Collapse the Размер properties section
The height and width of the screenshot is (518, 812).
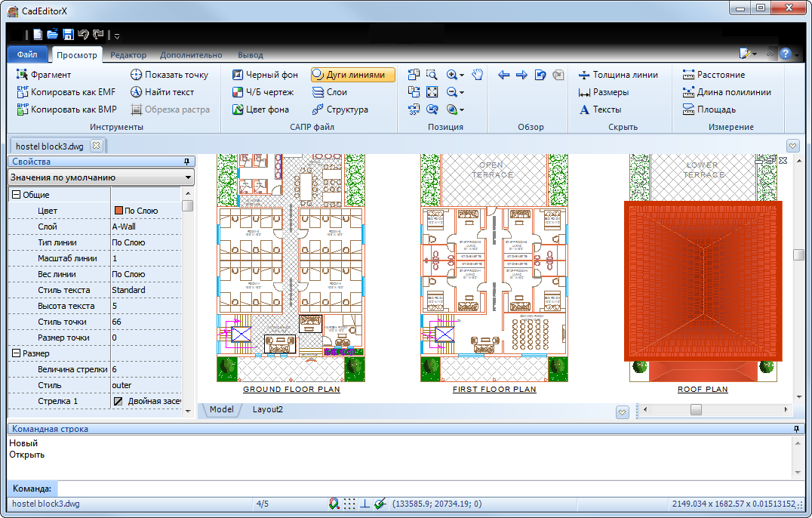[15, 353]
